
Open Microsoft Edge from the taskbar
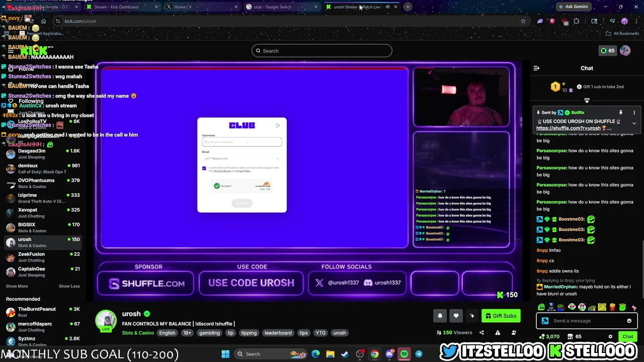point(315,354)
